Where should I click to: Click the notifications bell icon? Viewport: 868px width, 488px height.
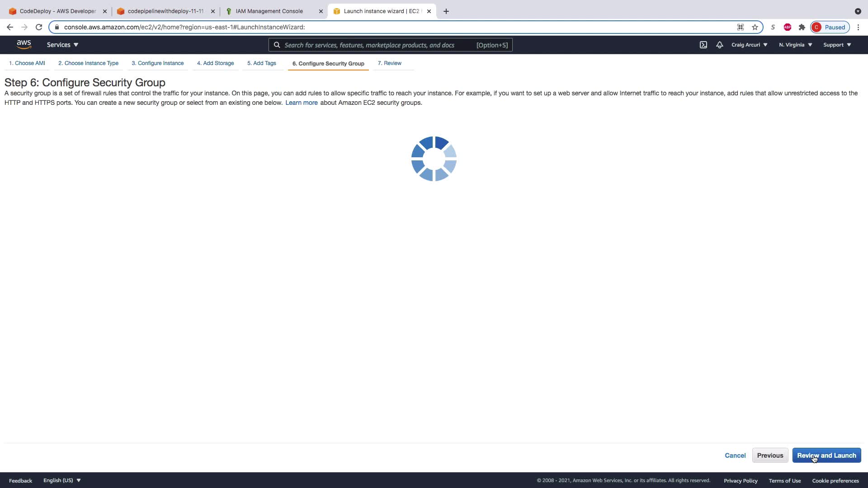point(719,45)
